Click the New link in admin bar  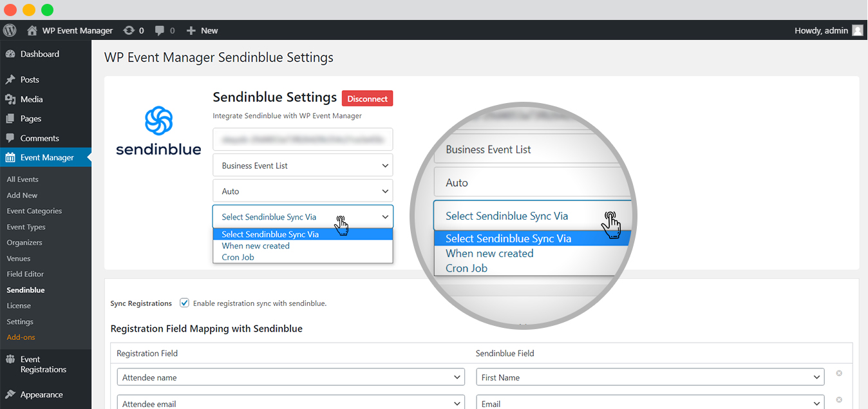tap(209, 30)
